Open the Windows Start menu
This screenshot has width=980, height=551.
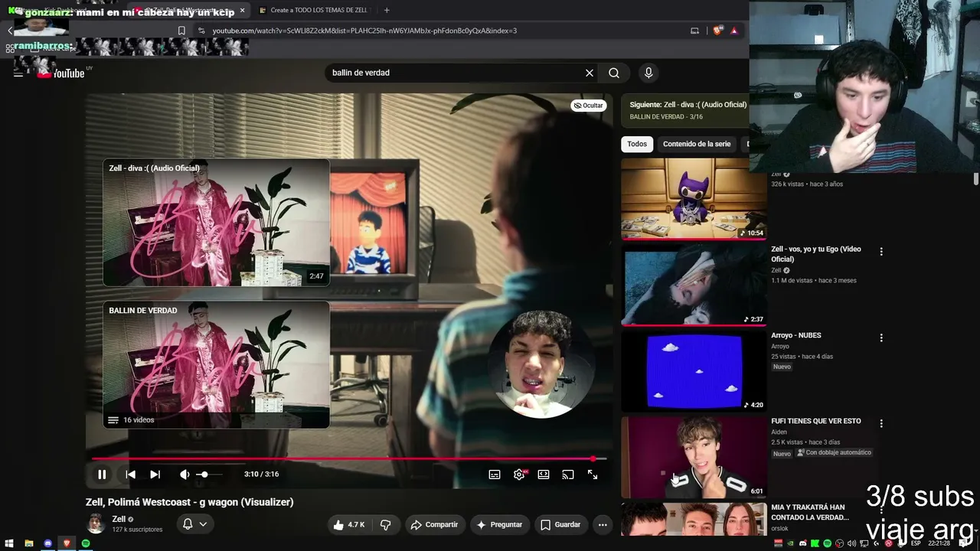click(x=9, y=543)
